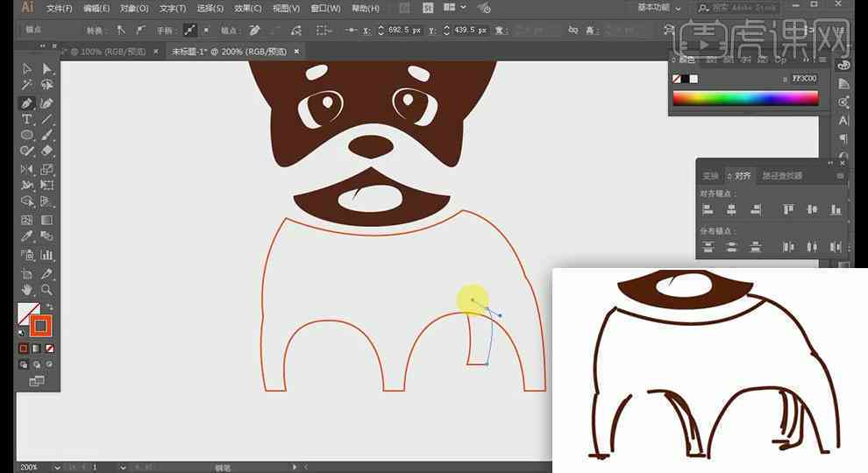The width and height of the screenshot is (868, 473).
Task: Select the Gradient tool
Action: (x=47, y=220)
